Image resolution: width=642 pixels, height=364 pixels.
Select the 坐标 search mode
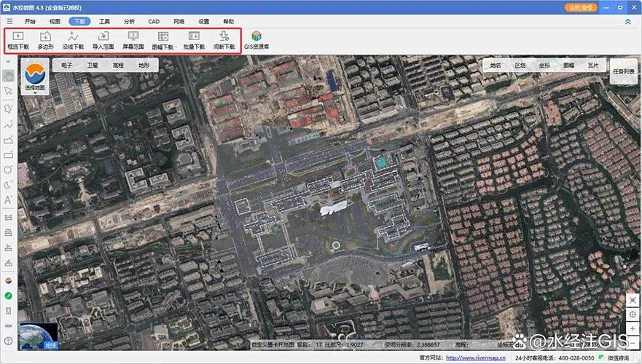click(x=544, y=65)
